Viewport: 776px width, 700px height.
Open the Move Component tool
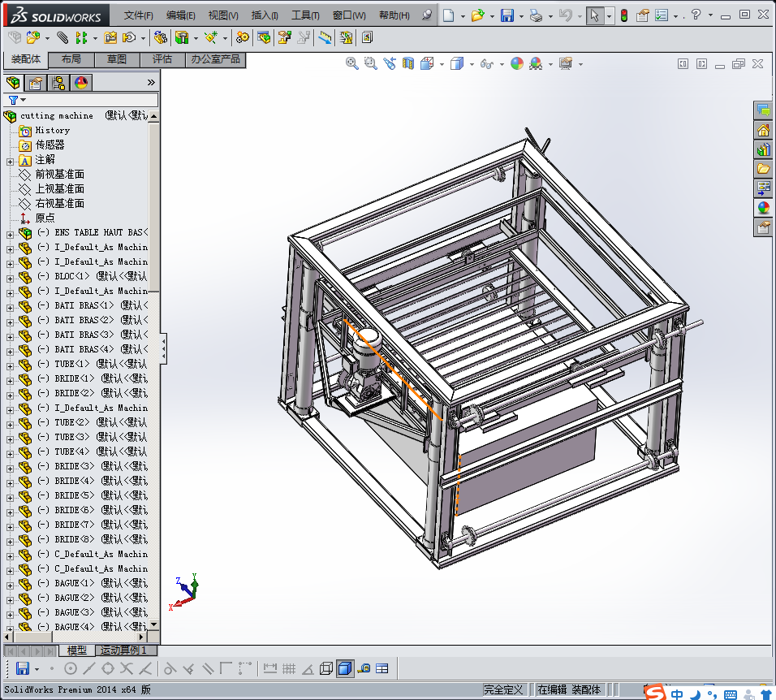(129, 37)
